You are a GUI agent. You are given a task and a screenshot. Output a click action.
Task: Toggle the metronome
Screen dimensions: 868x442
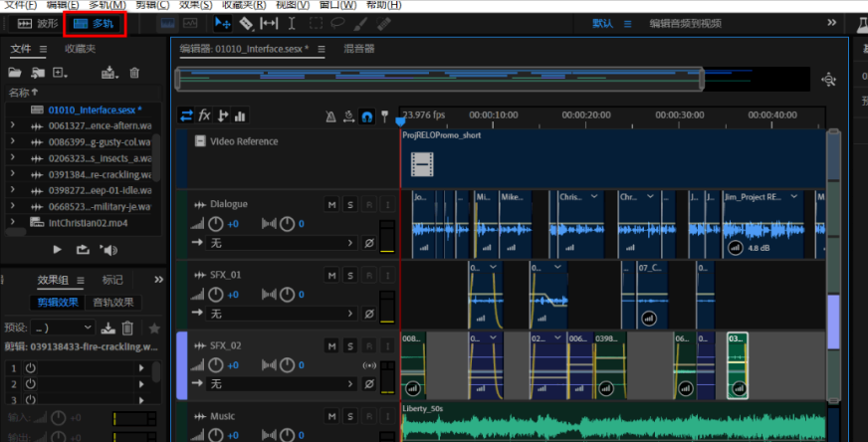[330, 116]
